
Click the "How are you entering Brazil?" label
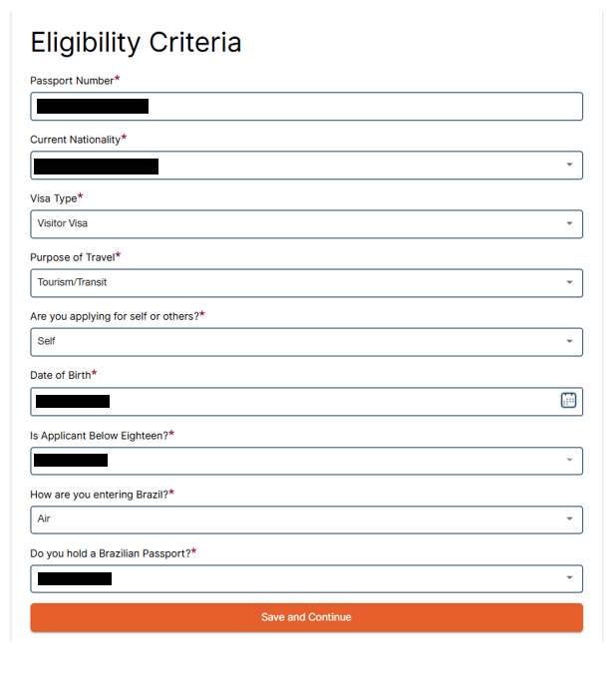[x=99, y=494]
